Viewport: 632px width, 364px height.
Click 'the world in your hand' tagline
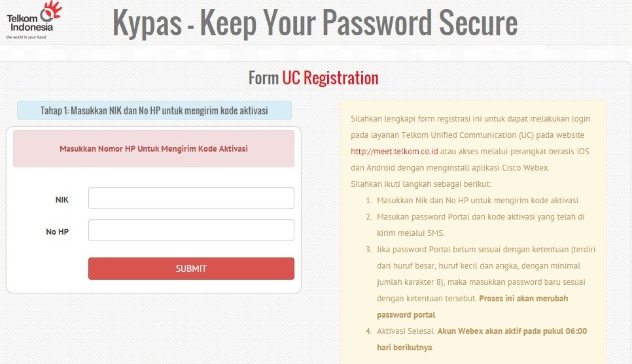[x=26, y=37]
